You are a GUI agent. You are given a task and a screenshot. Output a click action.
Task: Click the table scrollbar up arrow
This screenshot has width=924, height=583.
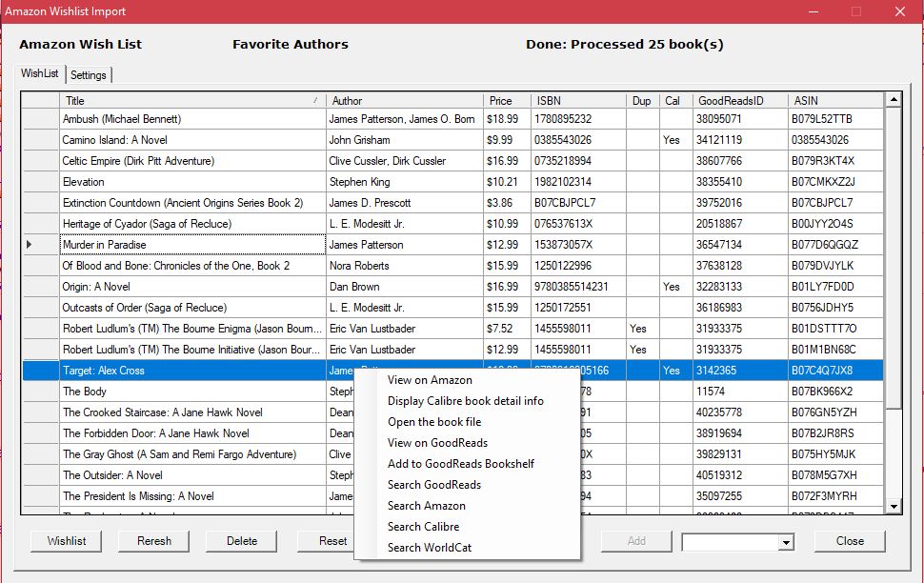point(894,100)
